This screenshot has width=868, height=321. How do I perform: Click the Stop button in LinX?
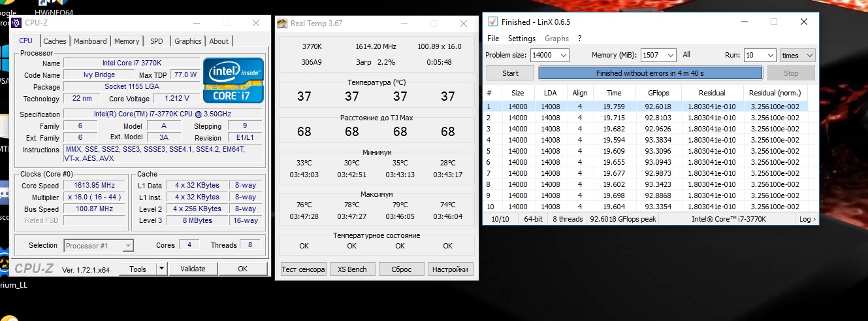(791, 73)
